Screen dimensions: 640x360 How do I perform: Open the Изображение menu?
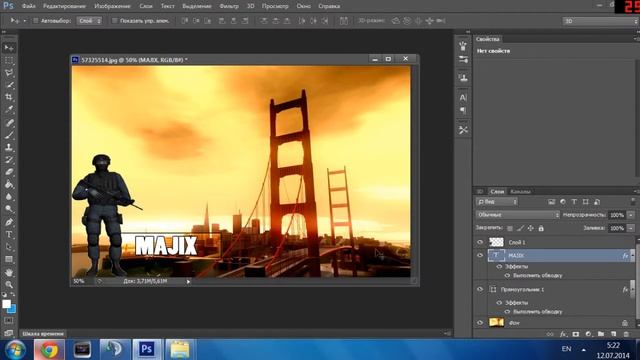click(x=112, y=6)
